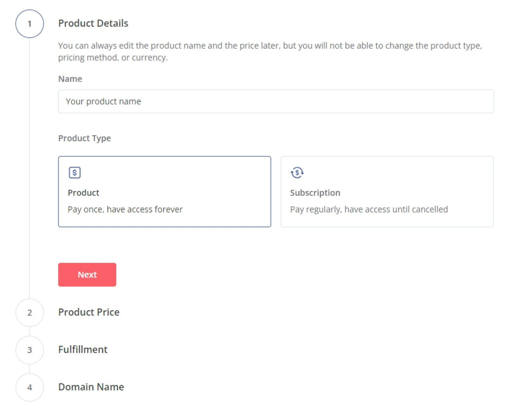Click the dollar sign Product icon

click(74, 173)
